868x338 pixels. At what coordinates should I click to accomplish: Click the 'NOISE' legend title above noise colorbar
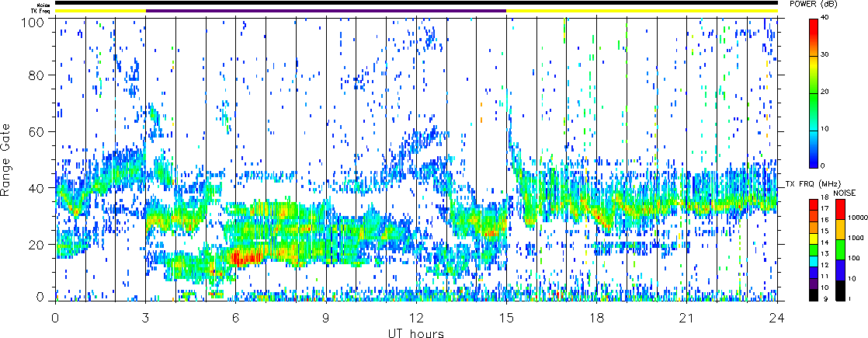(845, 193)
